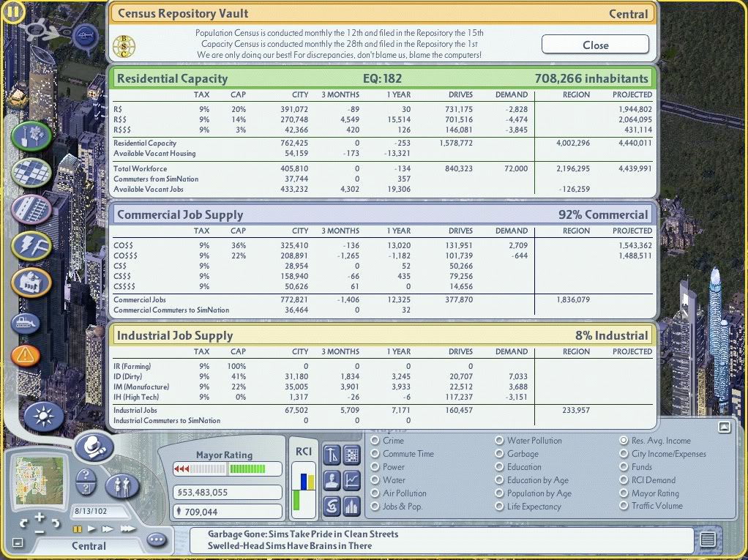Open the options ellipsis button
Image resolution: width=748 pixels, height=560 pixels.
tap(157, 540)
